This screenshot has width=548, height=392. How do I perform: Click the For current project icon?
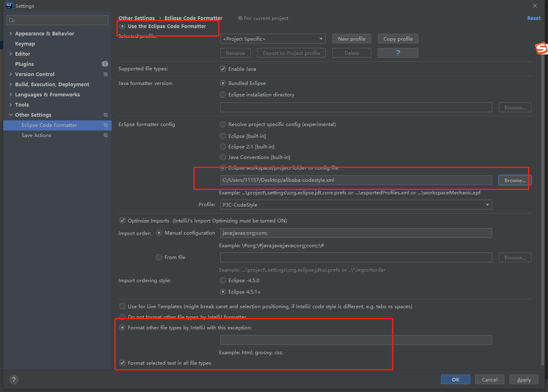[240, 18]
